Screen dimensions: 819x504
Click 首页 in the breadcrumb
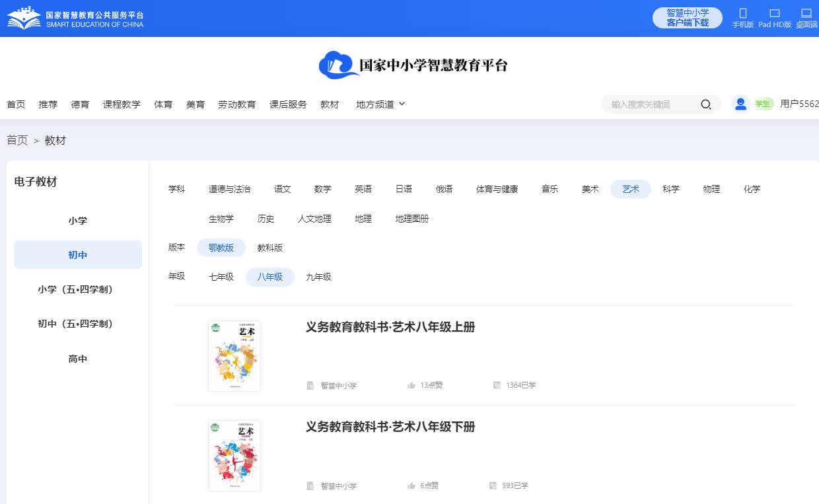pyautogui.click(x=17, y=140)
